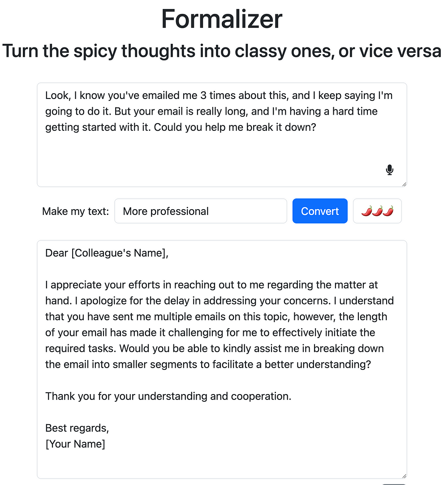This screenshot has width=448, height=485.
Task: Click the microphone voice input icon
Action: pos(390,170)
